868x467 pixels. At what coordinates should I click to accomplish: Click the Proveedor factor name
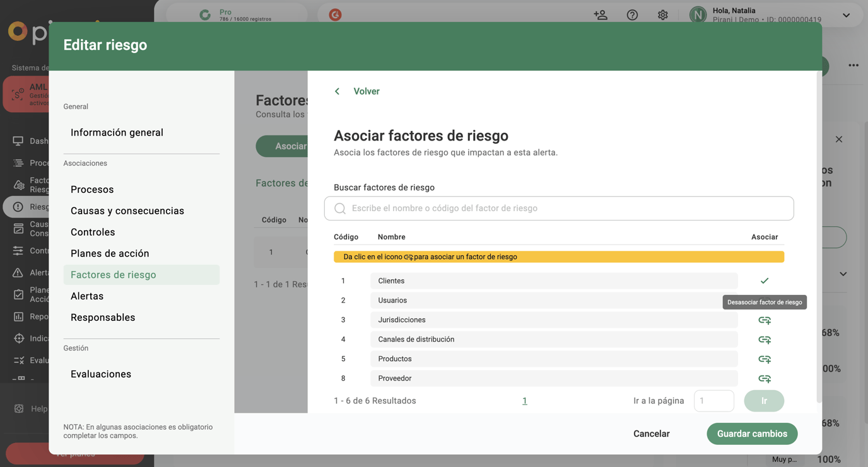click(395, 379)
